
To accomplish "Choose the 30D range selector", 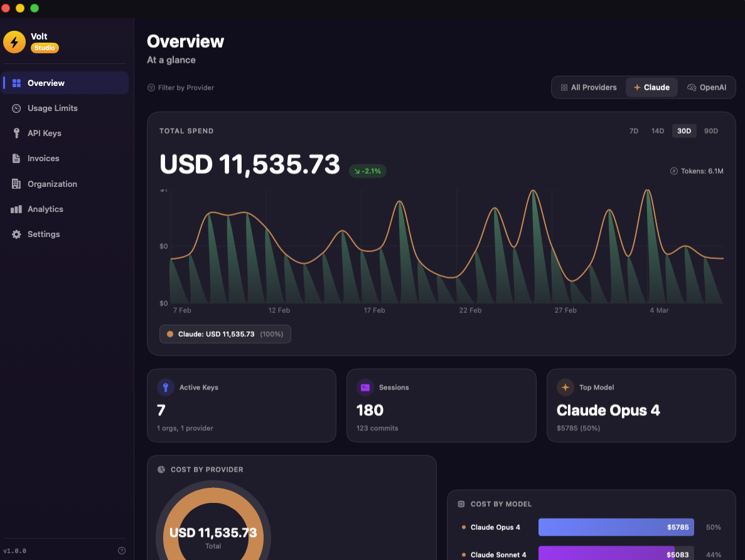I will (683, 130).
